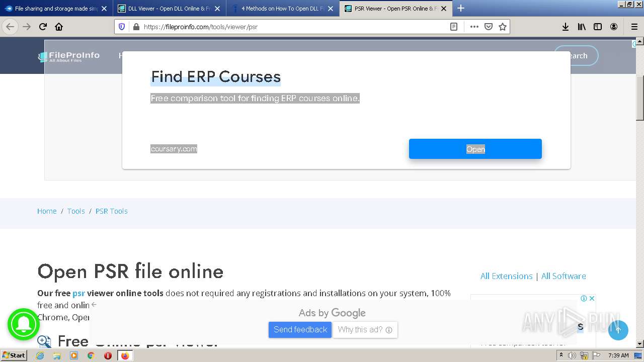Click the green notification bell icon
Viewport: 644px width, 362px height.
pos(24,324)
